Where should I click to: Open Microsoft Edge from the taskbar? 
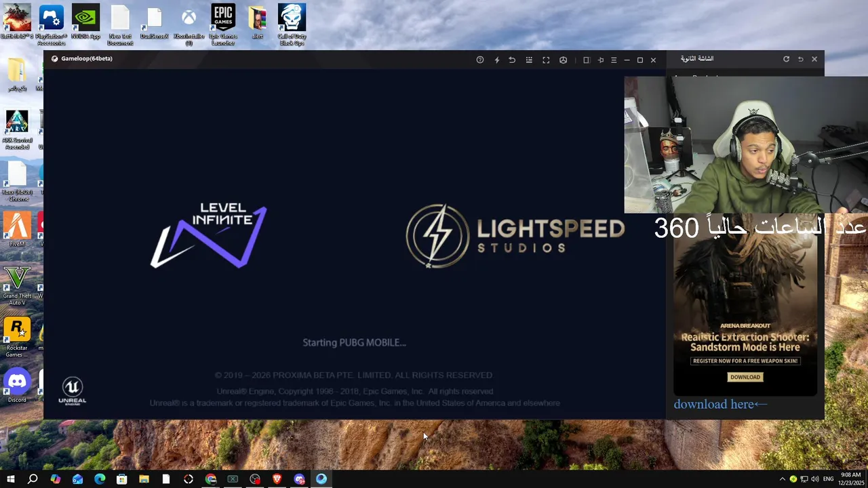click(x=100, y=479)
